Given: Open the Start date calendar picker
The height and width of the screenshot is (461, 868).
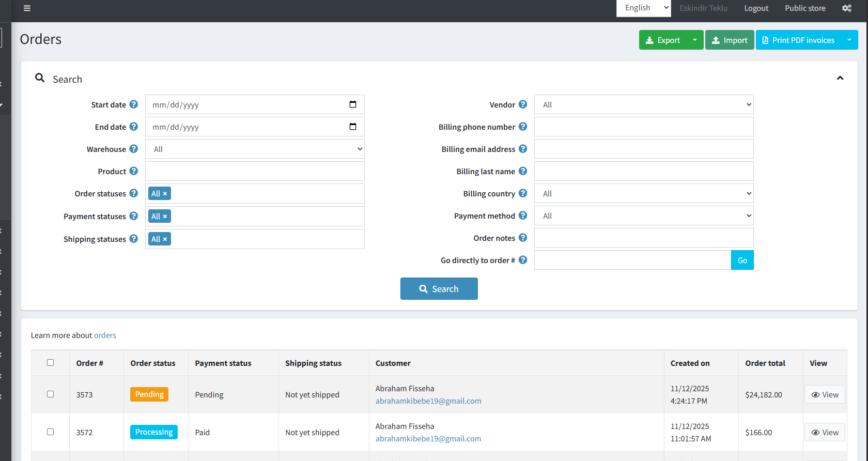Looking at the screenshot, I should click(x=353, y=104).
